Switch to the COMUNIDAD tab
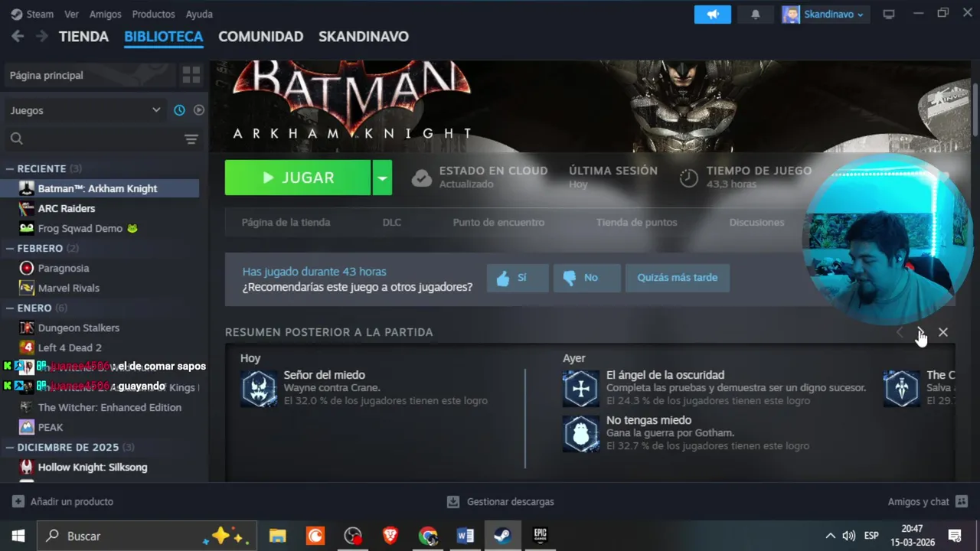 [x=260, y=36]
